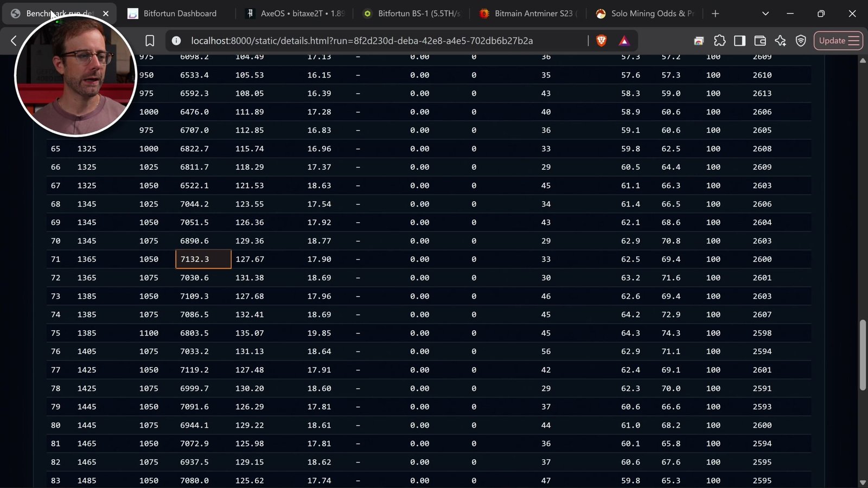The height and width of the screenshot is (488, 868).
Task: Click the presenter webcam overlay
Action: pyautogui.click(x=75, y=75)
